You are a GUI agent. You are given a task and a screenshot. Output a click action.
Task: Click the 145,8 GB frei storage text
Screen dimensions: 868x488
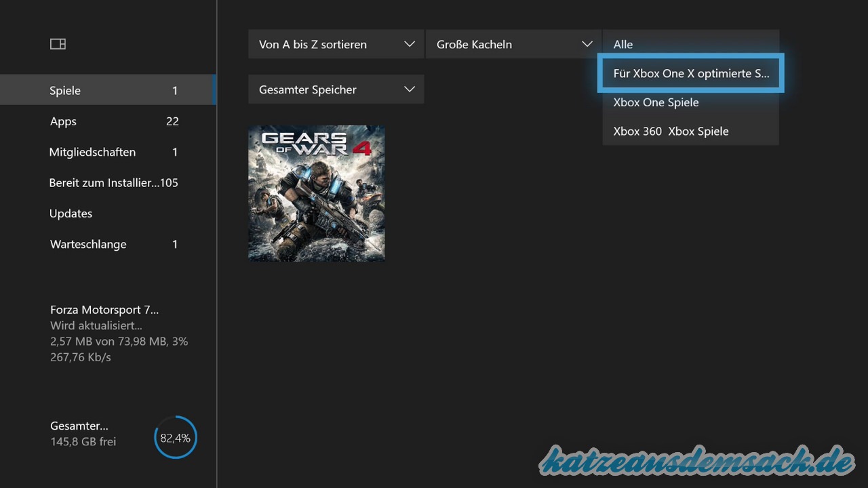[x=83, y=442]
